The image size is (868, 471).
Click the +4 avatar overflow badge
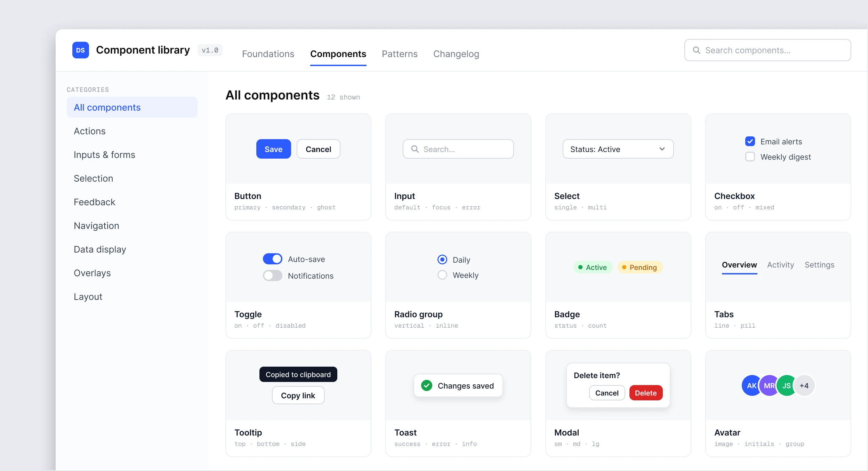coord(804,385)
